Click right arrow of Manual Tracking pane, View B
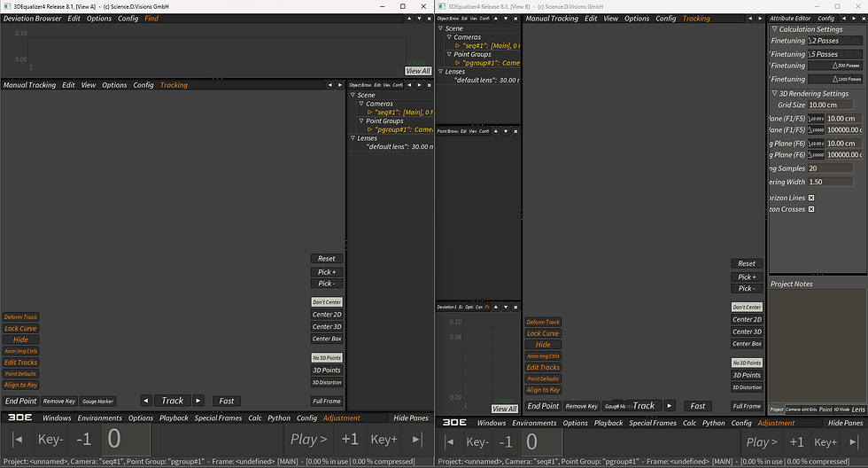Viewport: 868px width, 468px height. coord(760,19)
